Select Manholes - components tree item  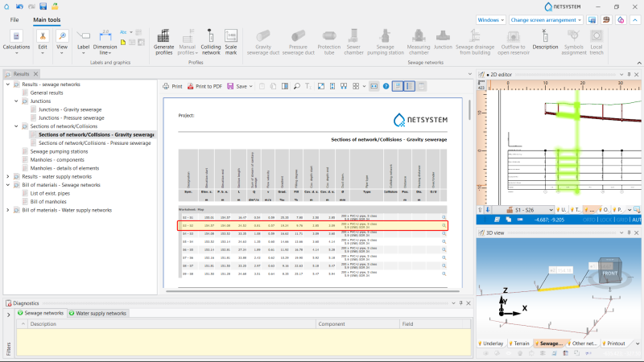click(x=57, y=159)
